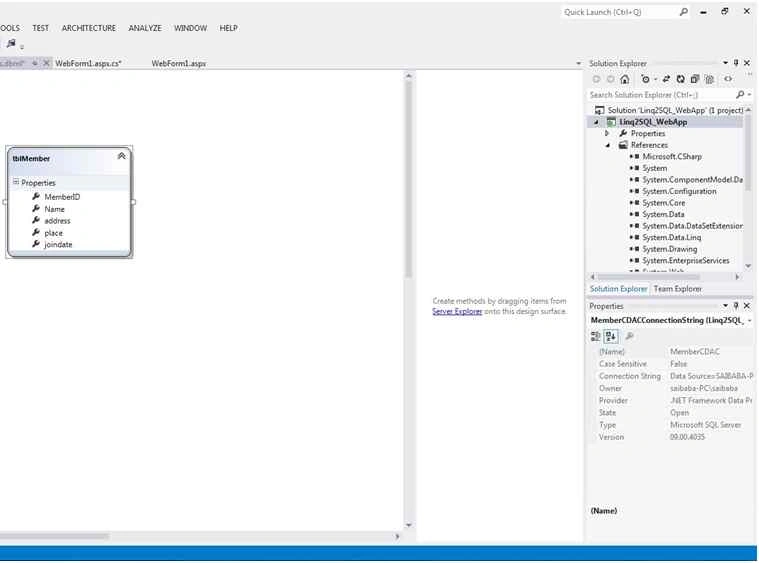The height and width of the screenshot is (563, 759).
Task: Click Sync with Active Document icon
Action: 666,79
